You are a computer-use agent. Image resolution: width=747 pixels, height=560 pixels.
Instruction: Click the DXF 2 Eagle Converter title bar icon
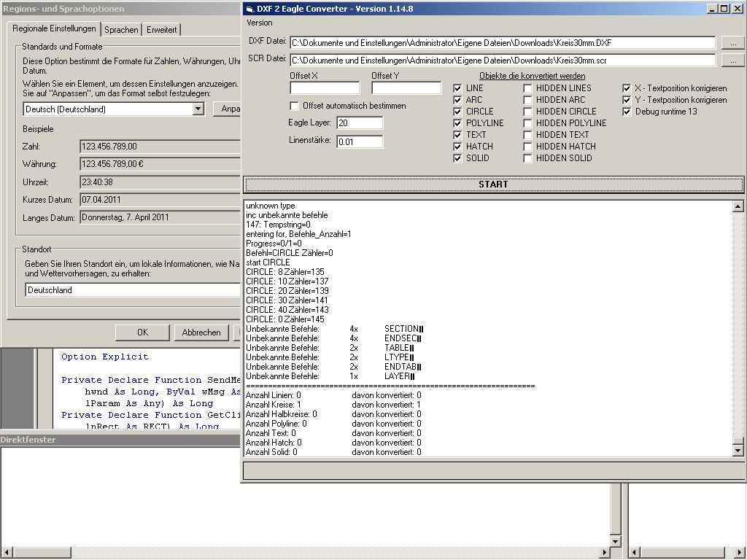click(x=249, y=9)
